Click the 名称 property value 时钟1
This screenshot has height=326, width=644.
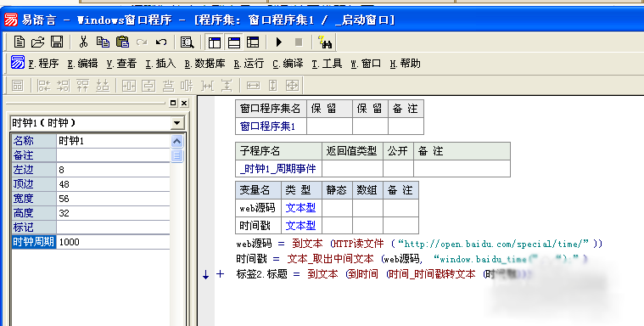point(113,141)
